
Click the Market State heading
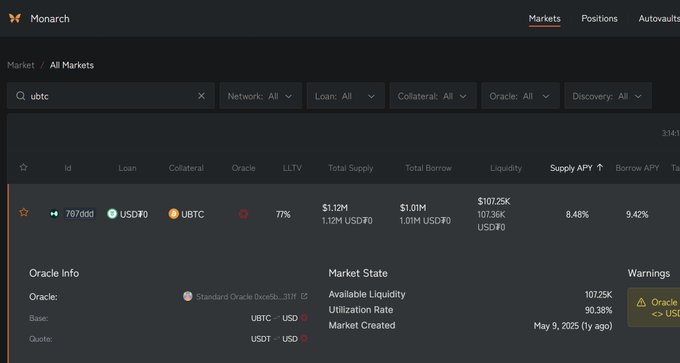tap(358, 273)
